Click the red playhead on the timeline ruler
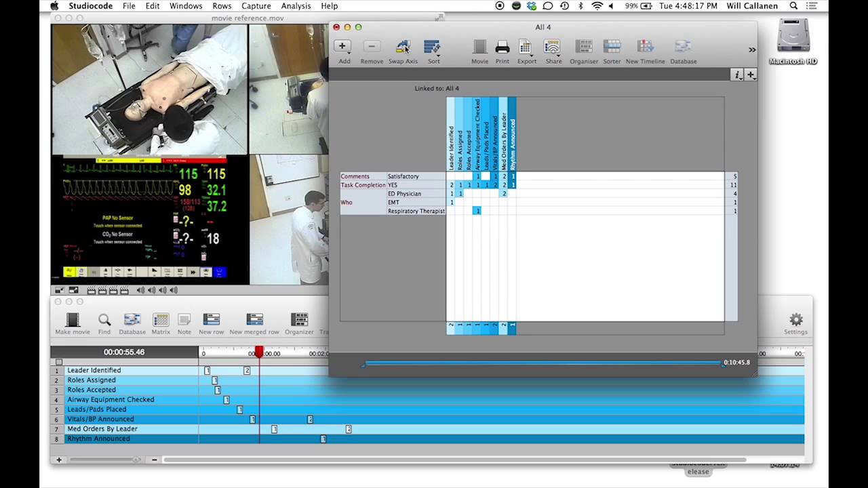 coord(259,352)
